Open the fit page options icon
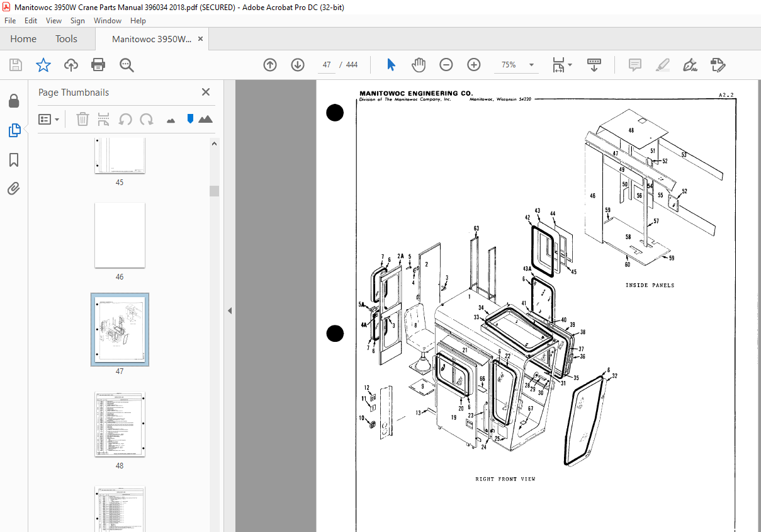This screenshot has width=761, height=532. tap(561, 65)
